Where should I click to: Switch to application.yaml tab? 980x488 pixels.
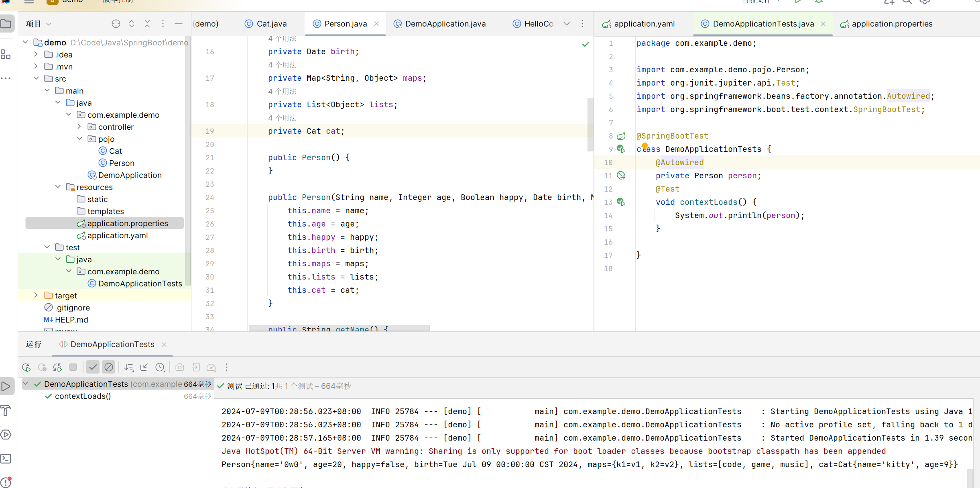(x=639, y=24)
